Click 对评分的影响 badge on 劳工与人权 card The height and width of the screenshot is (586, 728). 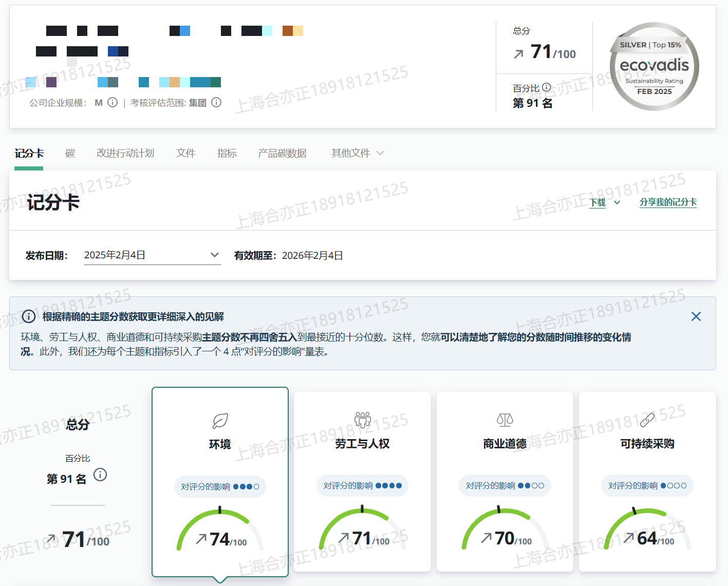pyautogui.click(x=362, y=486)
